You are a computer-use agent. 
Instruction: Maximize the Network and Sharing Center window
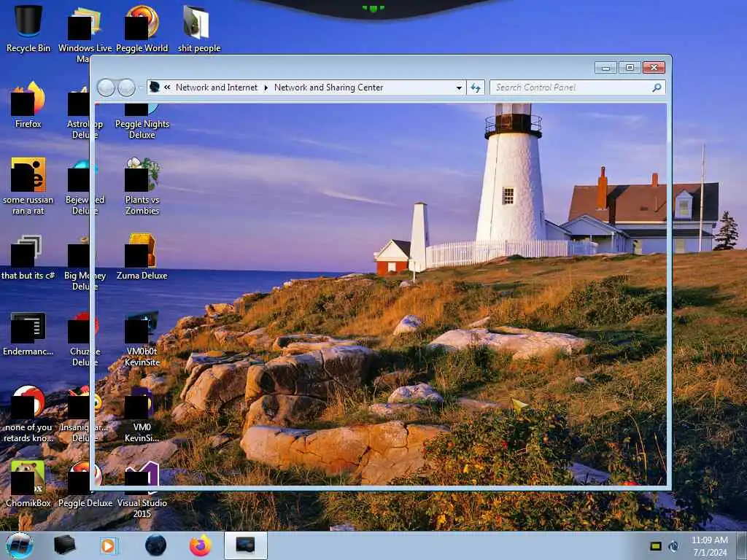pos(630,68)
